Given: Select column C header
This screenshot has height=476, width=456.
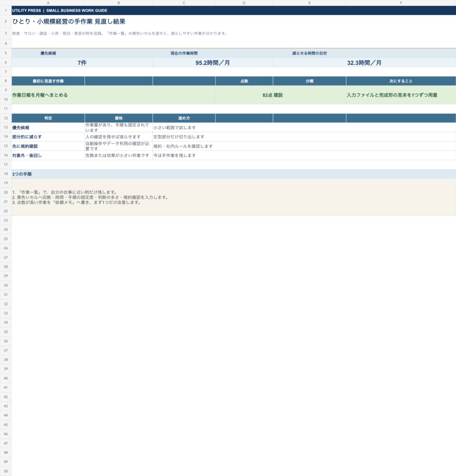Looking at the screenshot, I should 184,3.
